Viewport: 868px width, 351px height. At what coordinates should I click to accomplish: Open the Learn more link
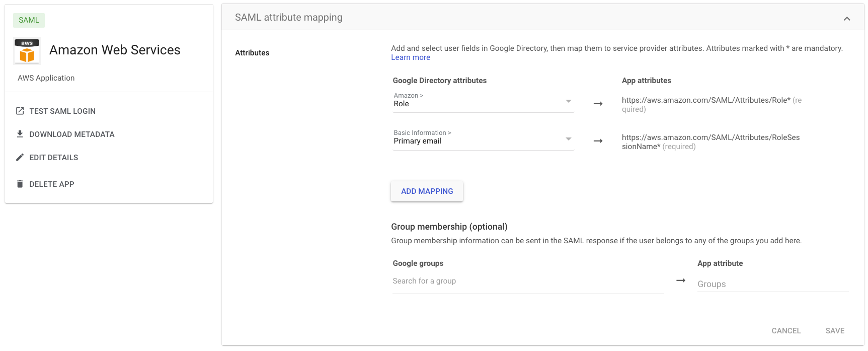411,57
